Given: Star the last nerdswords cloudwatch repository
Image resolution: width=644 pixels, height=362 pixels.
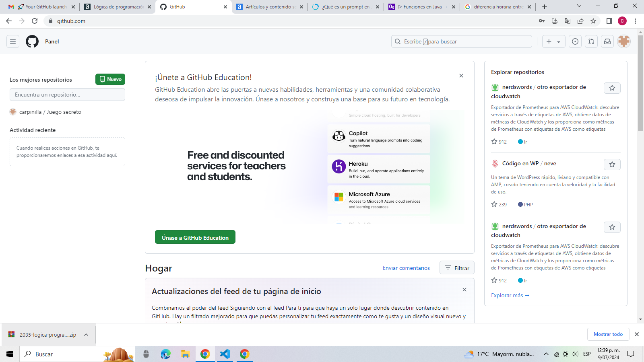Looking at the screenshot, I should (x=612, y=227).
